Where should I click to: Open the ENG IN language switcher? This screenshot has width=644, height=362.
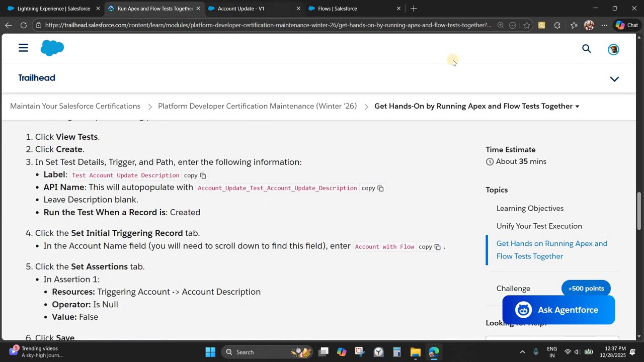tap(552, 352)
